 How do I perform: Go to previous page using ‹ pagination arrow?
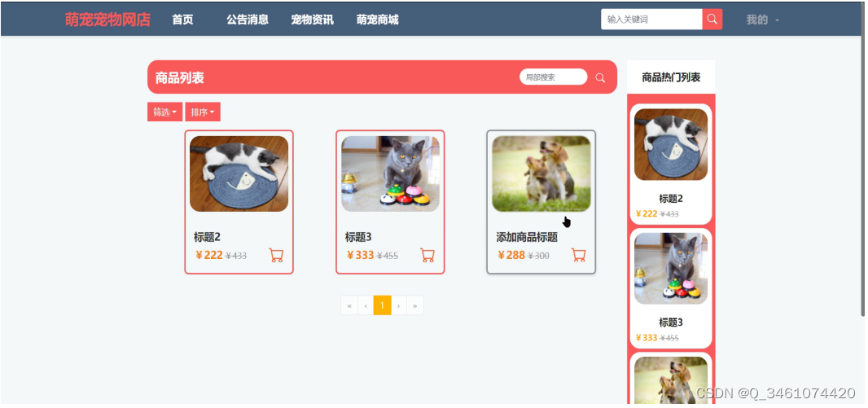point(366,305)
